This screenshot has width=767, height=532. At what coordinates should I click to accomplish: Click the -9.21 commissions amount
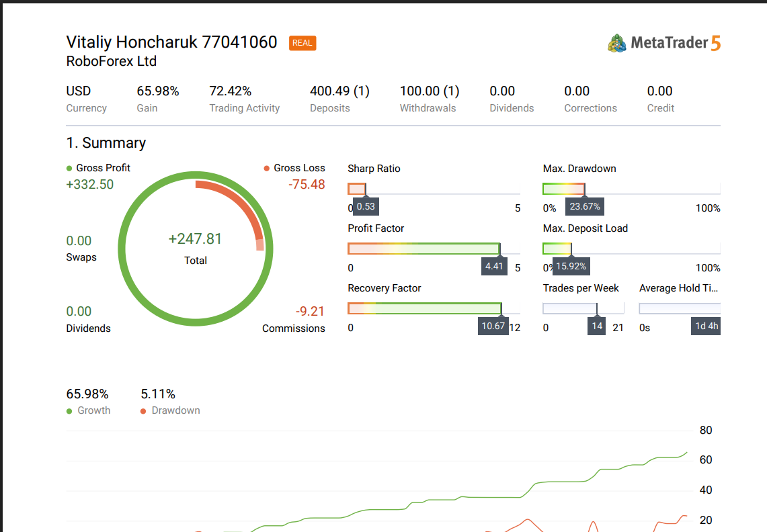point(310,312)
